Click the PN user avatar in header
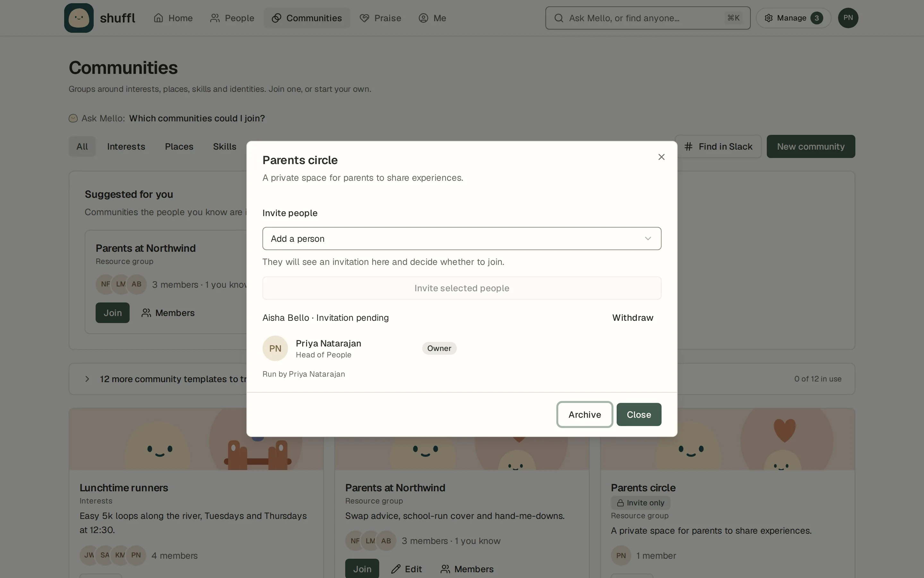The width and height of the screenshot is (924, 578). [x=848, y=18]
